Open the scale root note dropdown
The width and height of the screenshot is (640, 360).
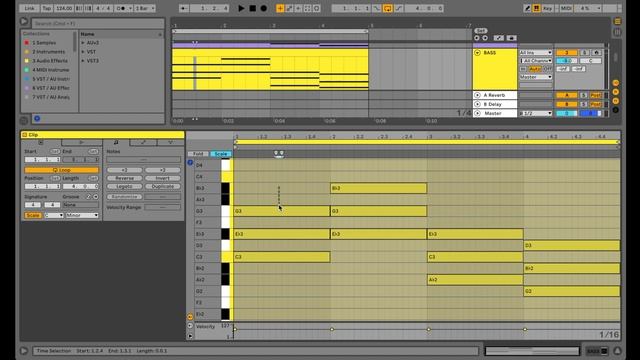pyautogui.click(x=54, y=215)
